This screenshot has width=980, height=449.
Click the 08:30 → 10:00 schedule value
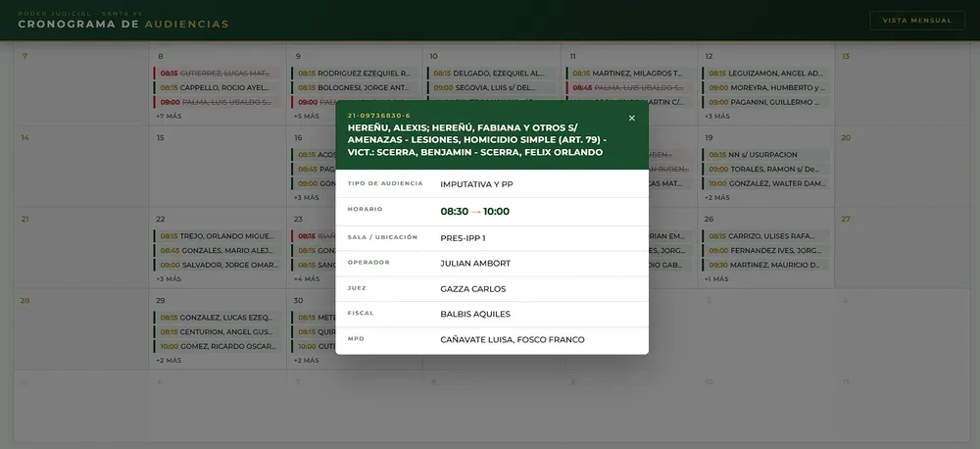point(475,212)
